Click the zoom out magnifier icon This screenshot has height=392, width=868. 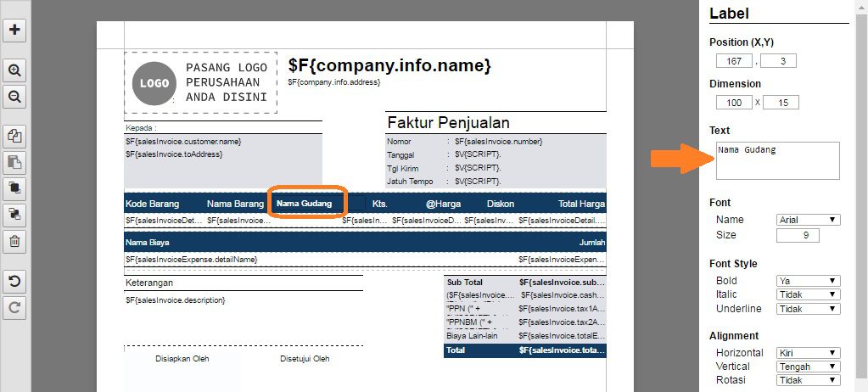coord(14,97)
